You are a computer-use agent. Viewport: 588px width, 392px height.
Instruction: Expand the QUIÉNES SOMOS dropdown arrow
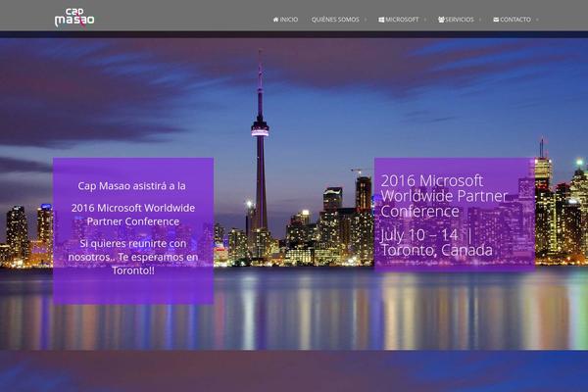[366, 20]
